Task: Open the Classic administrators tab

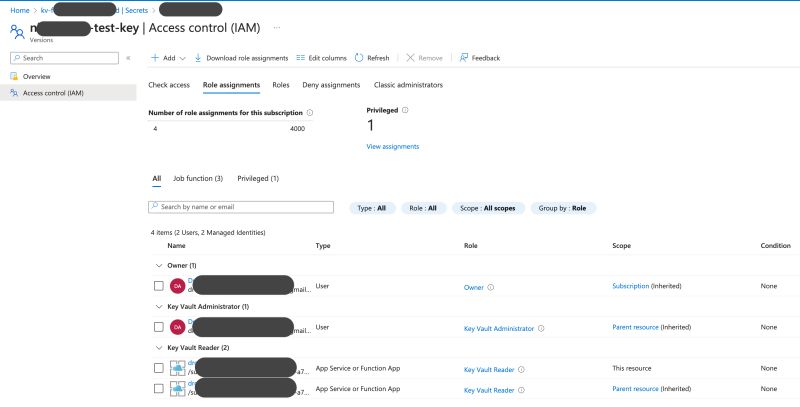Action: [408, 85]
